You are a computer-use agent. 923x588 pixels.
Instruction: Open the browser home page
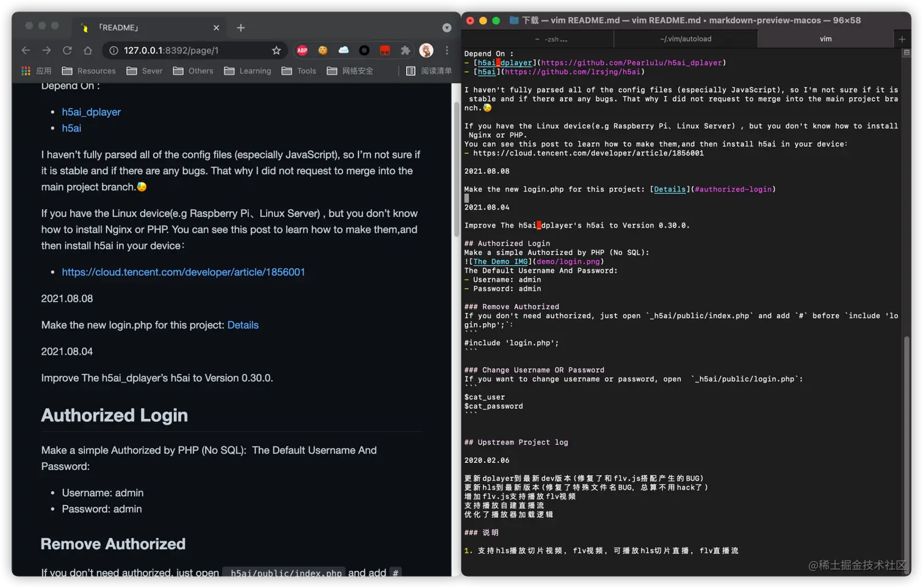tap(88, 51)
